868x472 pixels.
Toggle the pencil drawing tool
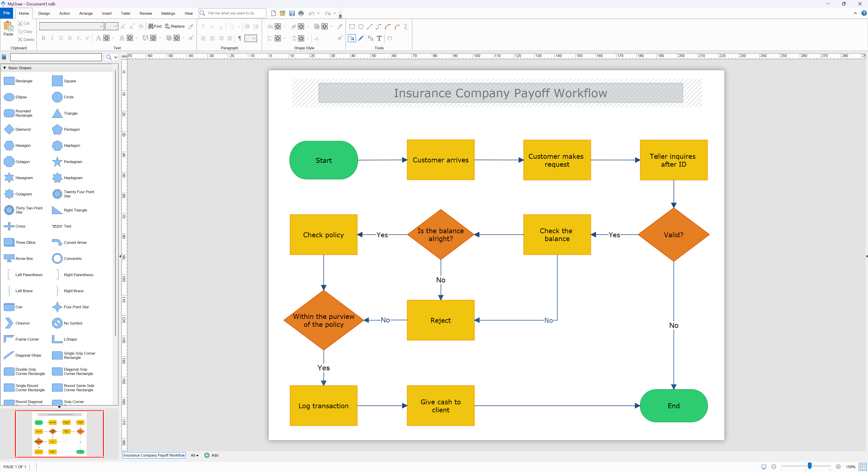[361, 38]
